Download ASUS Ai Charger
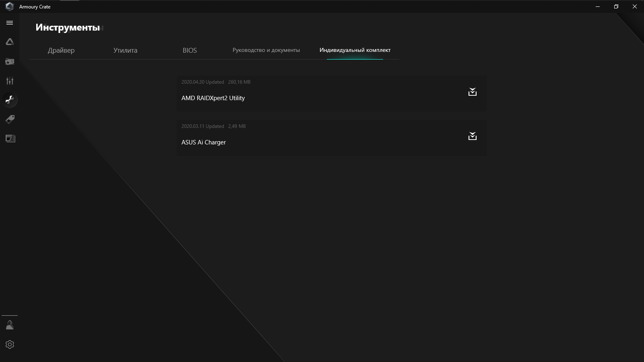The image size is (644, 362). pos(473,136)
